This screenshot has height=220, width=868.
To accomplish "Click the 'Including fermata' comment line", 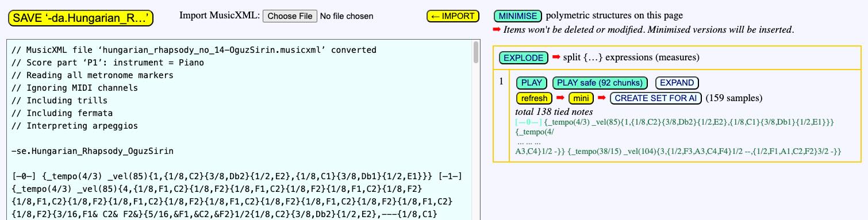I will tap(62, 113).
